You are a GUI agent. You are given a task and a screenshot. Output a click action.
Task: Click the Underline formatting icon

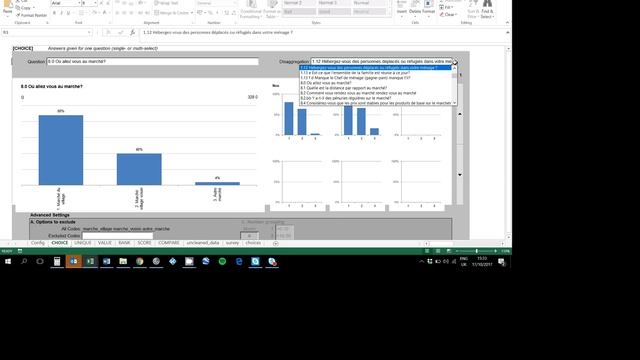(68, 13)
